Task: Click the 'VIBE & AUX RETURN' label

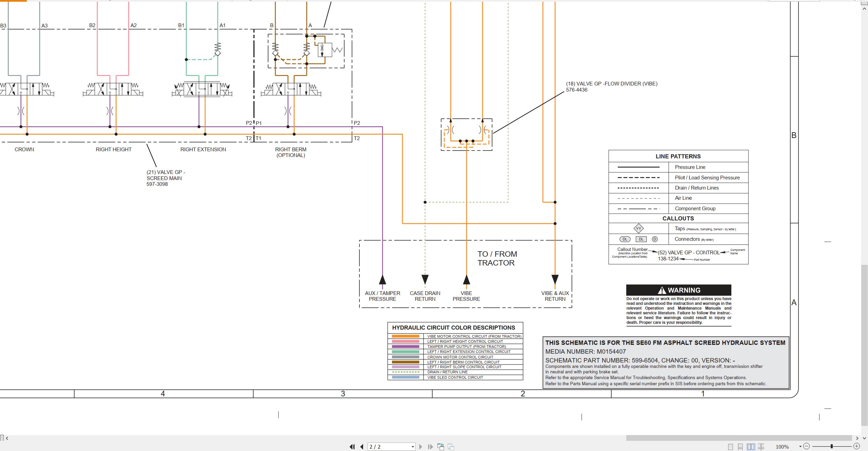Action: [x=555, y=296]
